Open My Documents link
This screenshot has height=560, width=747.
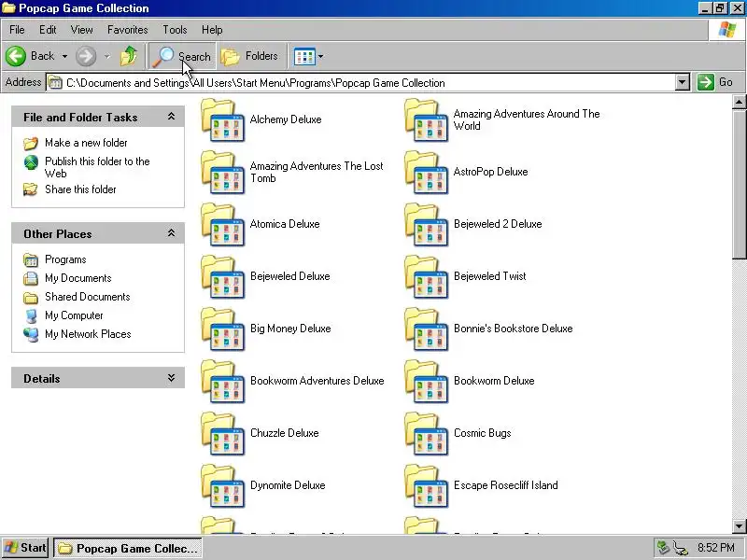coord(78,278)
